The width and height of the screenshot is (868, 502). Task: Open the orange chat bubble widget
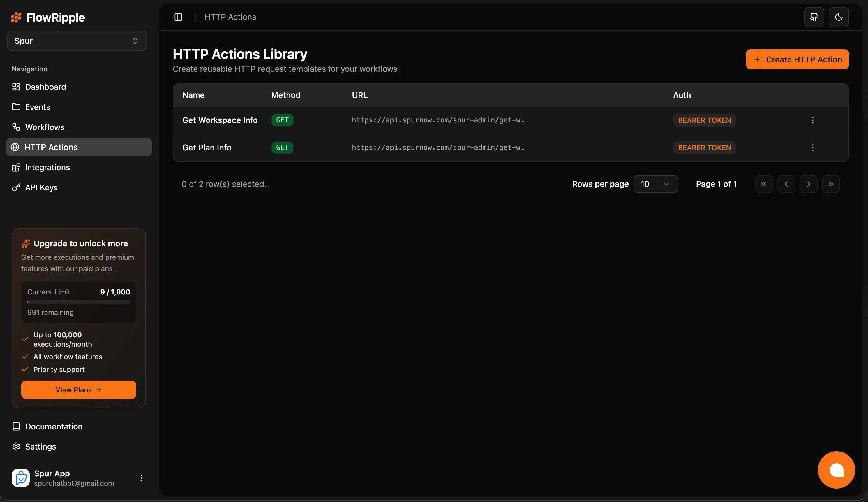(836, 470)
